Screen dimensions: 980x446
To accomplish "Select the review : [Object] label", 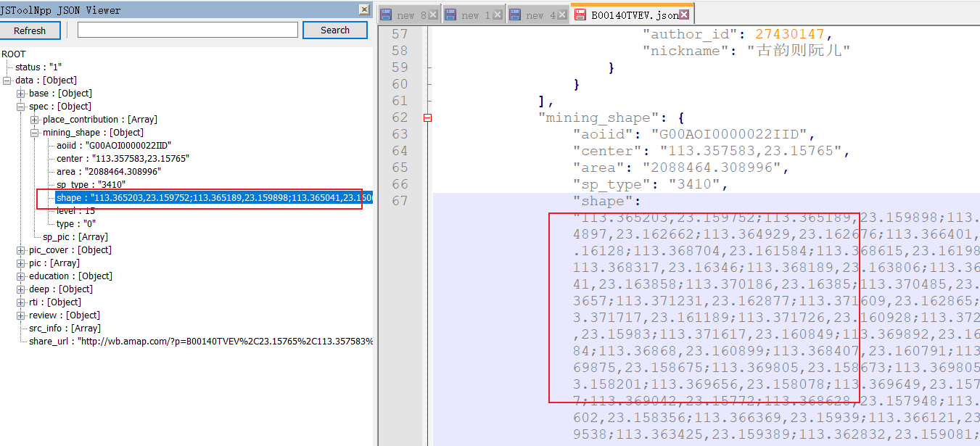I will pyautogui.click(x=64, y=315).
